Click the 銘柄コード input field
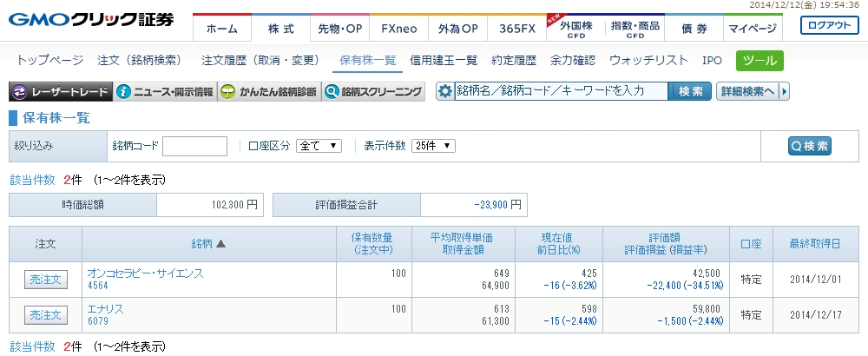Screen dimensions: 868x356 pos(194,146)
